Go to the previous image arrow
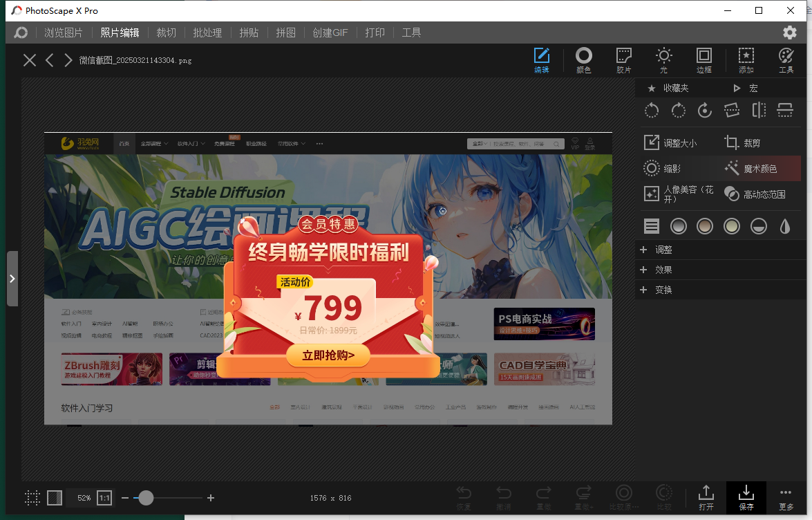The width and height of the screenshot is (812, 520). (x=50, y=60)
